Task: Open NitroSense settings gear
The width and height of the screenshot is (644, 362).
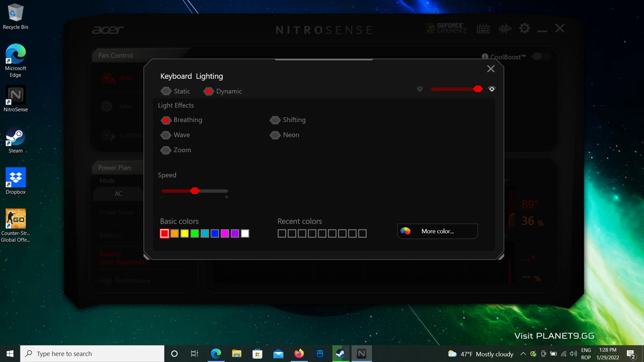Action: [524, 28]
